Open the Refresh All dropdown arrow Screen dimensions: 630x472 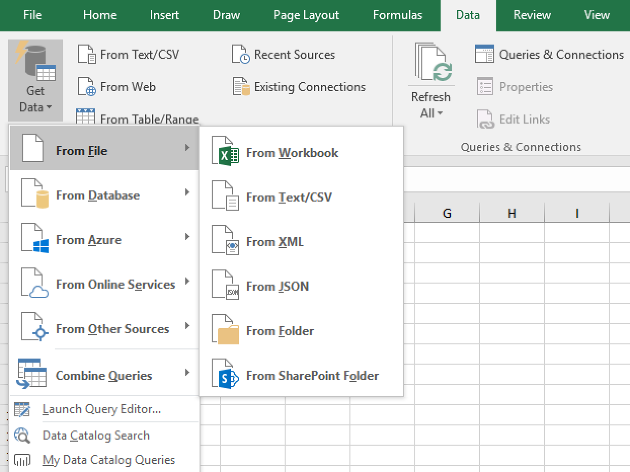tap(440, 113)
